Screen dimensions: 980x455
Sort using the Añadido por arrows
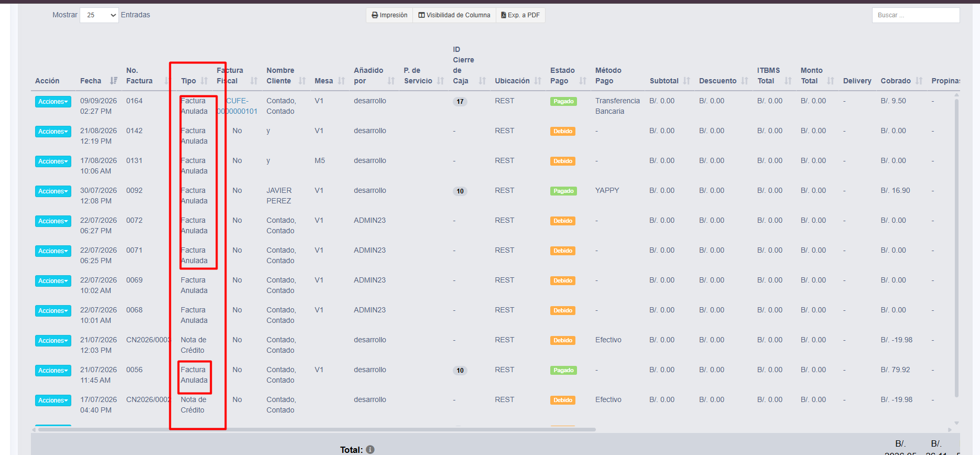391,81
